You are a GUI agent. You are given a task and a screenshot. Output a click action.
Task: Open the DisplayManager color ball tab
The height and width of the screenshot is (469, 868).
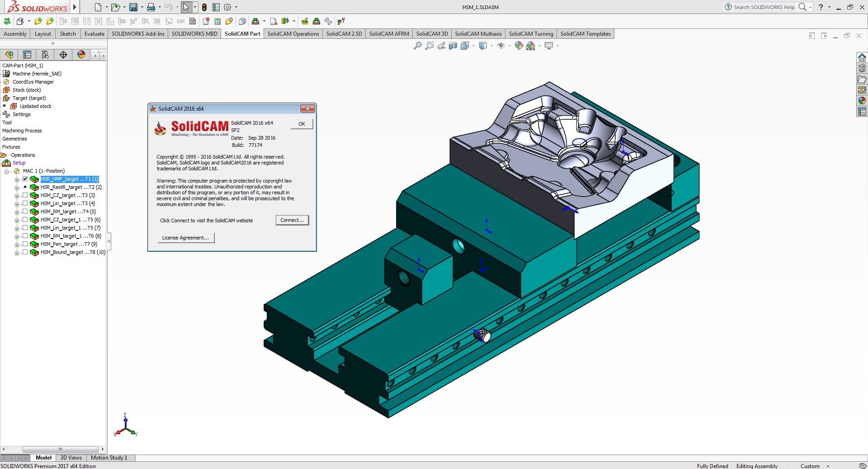(81, 55)
